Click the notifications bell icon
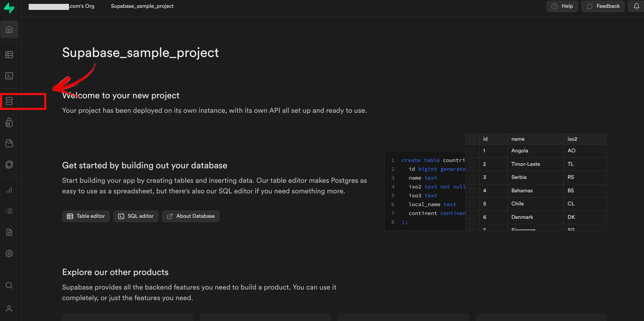The height and width of the screenshot is (321, 644). coord(636,6)
